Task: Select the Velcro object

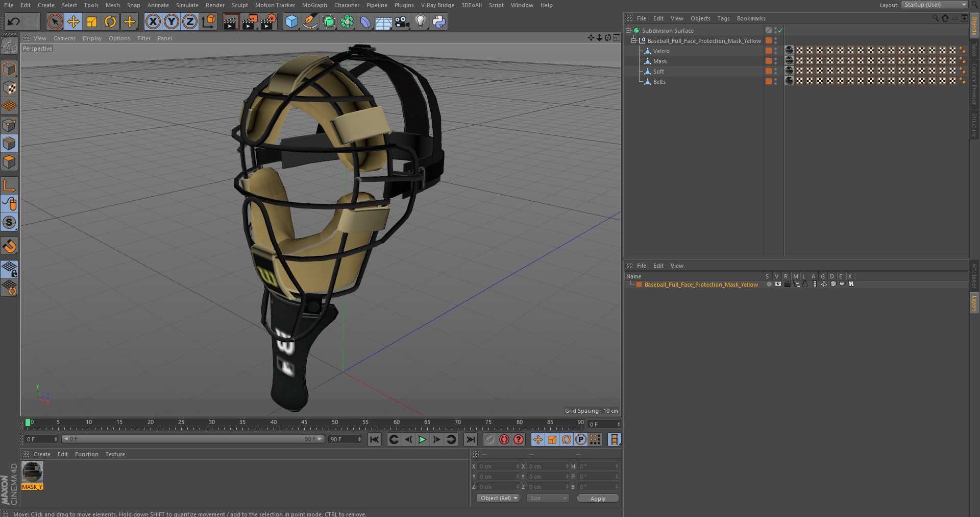Action: 661,51
